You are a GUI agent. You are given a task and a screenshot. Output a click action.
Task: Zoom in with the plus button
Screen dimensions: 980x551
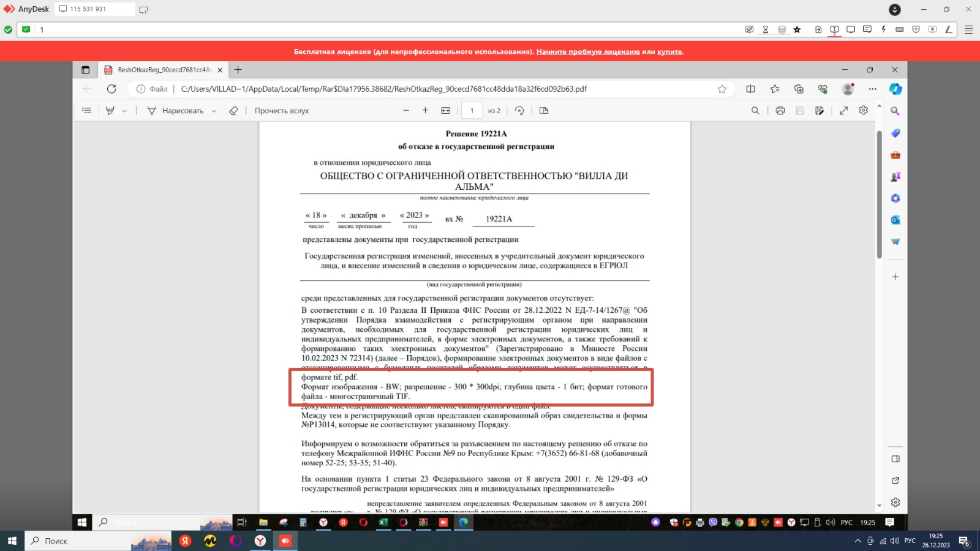[425, 111]
